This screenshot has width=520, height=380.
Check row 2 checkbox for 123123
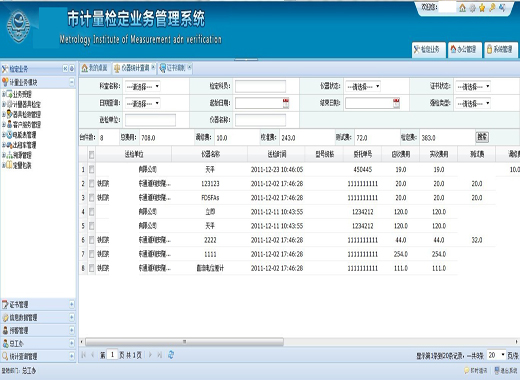(91, 184)
